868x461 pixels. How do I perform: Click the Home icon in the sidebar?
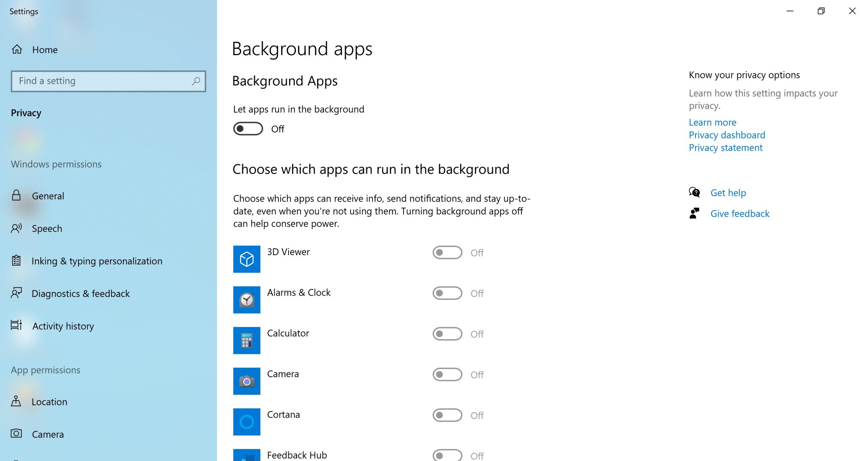click(17, 49)
